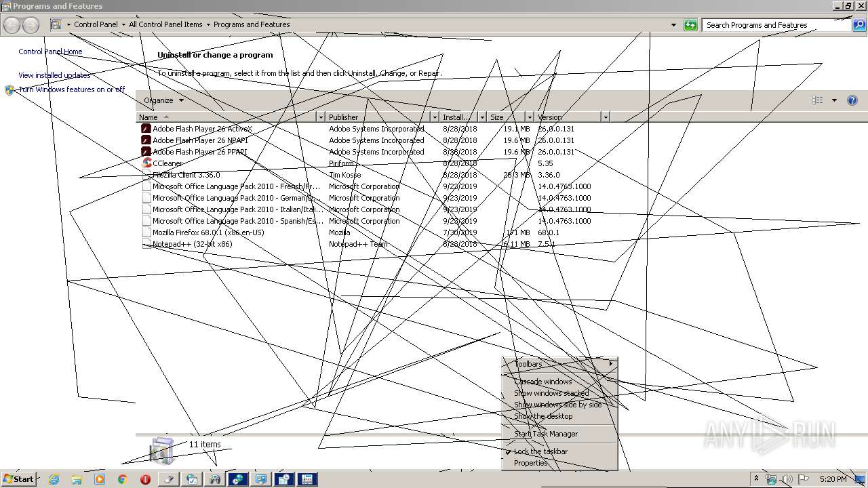Open Turn Windows features on or off

tap(72, 89)
